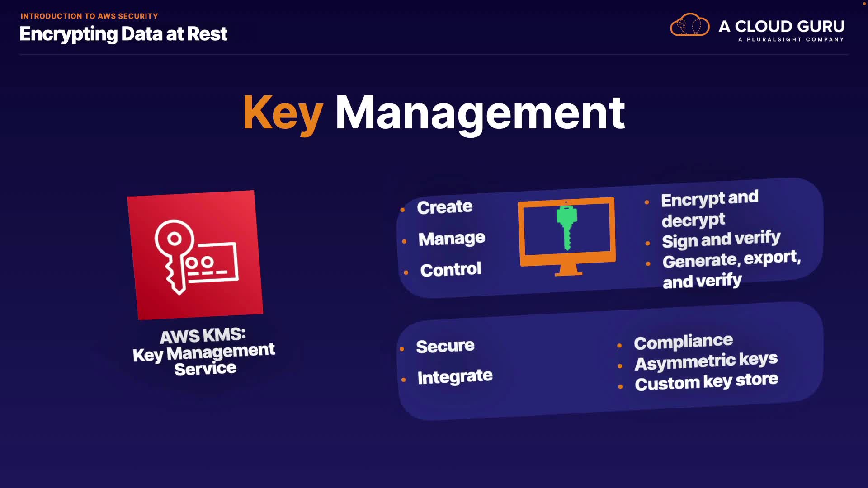868x488 pixels.
Task: Click Introduction to AWS Security label
Action: (x=89, y=16)
